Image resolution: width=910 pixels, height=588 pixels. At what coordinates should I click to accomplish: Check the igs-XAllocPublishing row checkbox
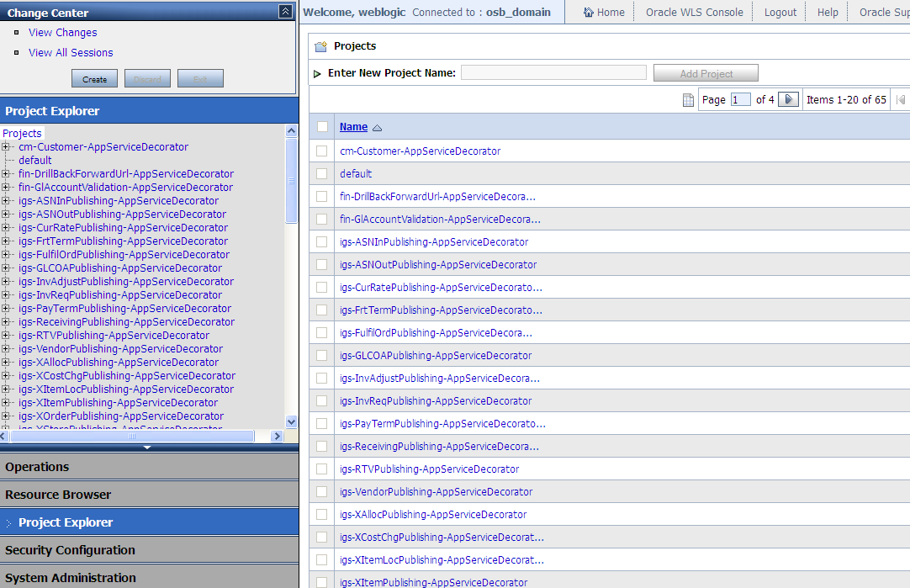322,514
